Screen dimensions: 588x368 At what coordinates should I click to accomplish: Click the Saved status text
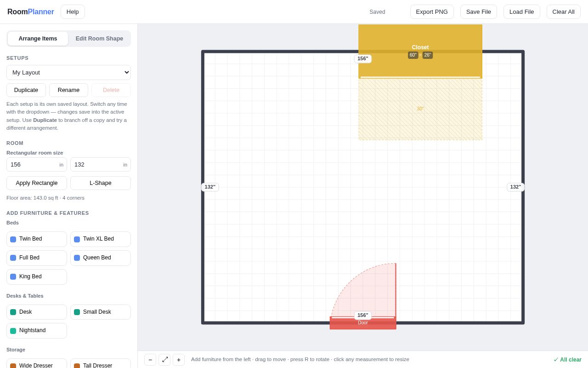378,12
